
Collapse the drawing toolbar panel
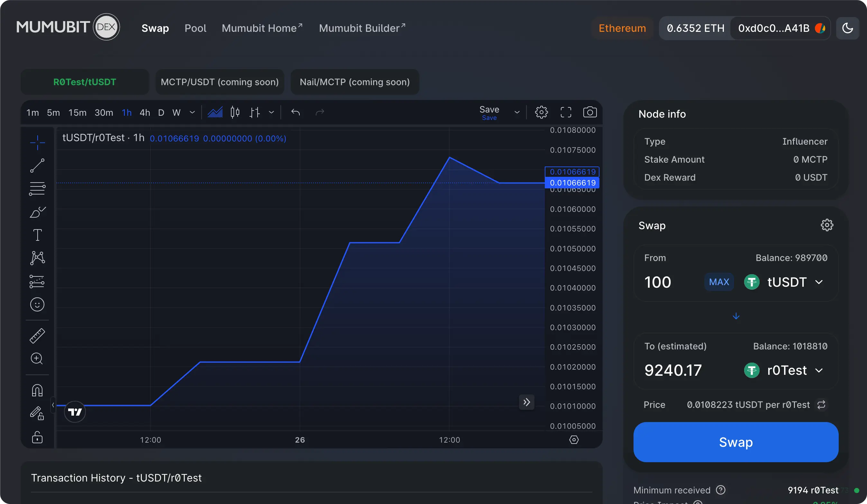(x=53, y=405)
